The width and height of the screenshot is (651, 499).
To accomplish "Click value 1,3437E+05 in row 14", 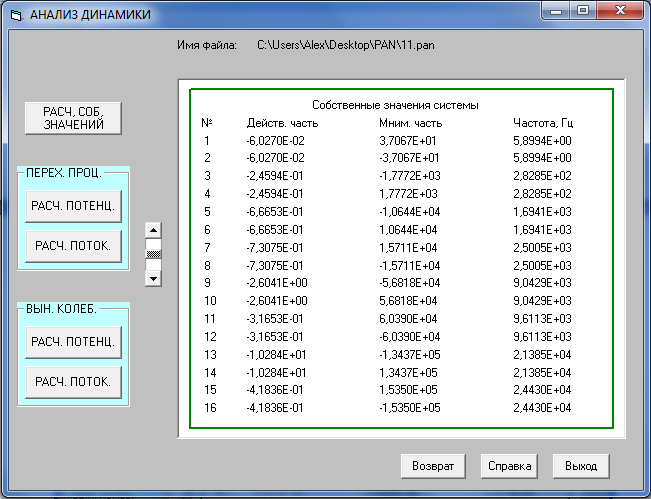I will coord(408,372).
